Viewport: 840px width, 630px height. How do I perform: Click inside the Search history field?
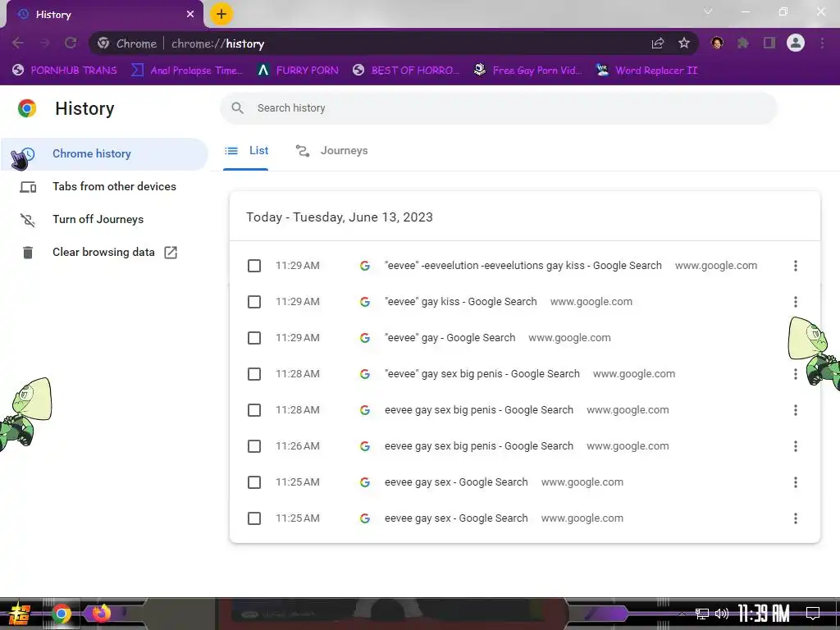pos(499,108)
